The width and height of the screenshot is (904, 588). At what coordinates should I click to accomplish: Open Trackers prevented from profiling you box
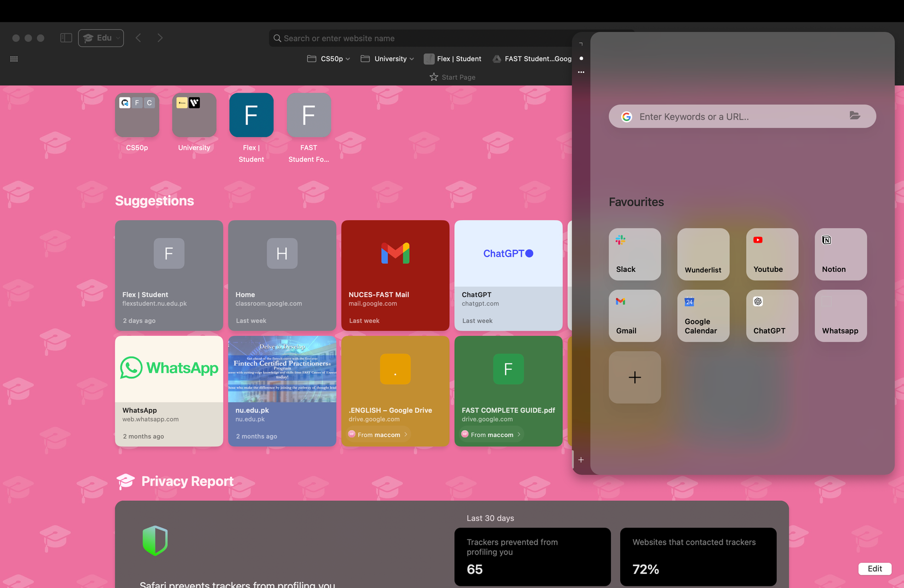pos(533,557)
